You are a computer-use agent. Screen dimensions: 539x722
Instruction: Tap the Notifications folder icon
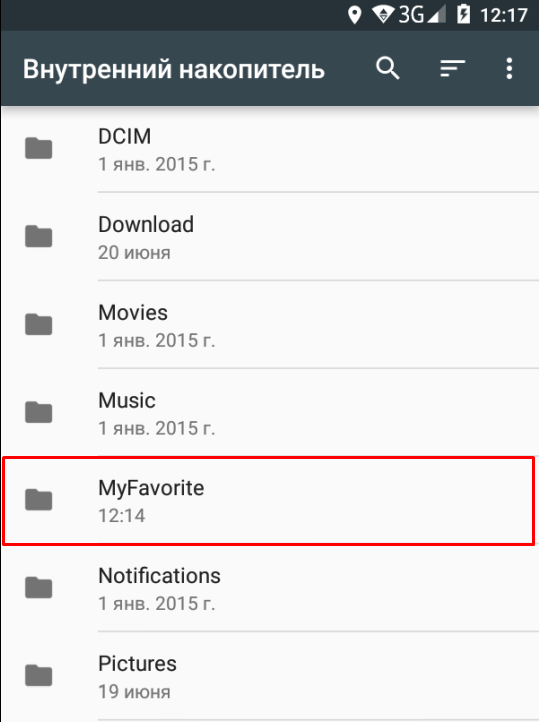39,587
